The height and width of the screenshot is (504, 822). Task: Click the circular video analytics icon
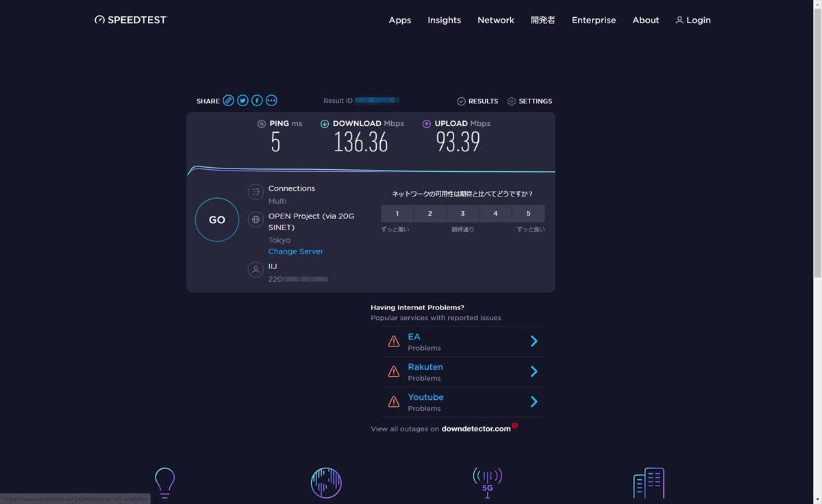[326, 483]
